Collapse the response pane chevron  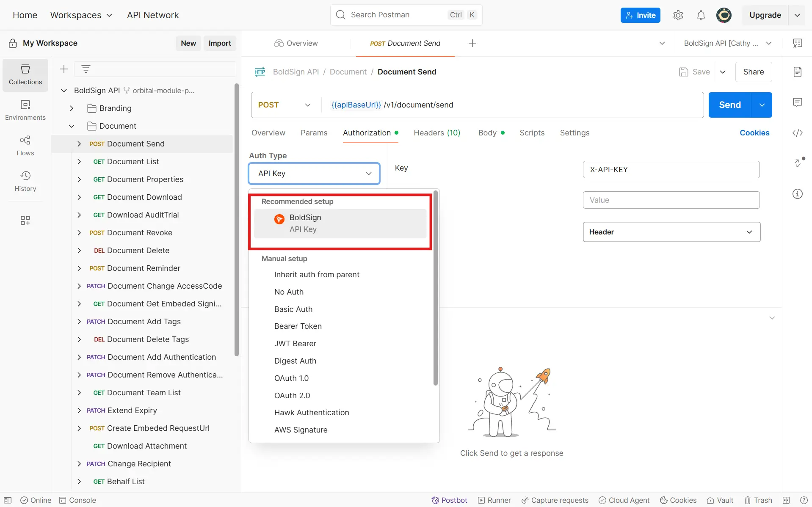point(772,318)
